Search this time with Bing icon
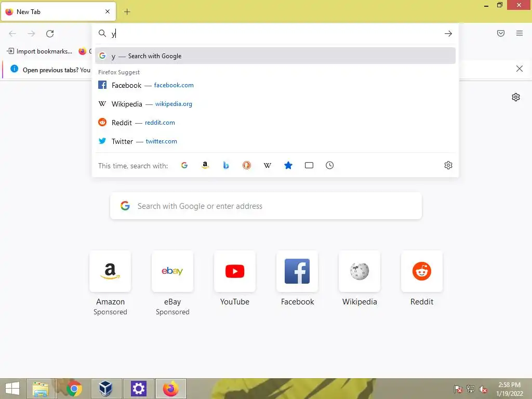The width and height of the screenshot is (532, 399). [226, 165]
